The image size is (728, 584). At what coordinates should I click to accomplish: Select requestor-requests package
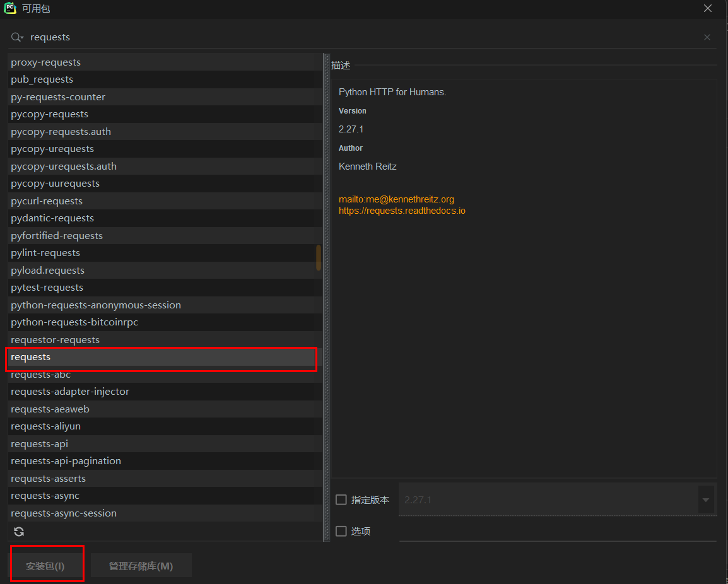165,340
